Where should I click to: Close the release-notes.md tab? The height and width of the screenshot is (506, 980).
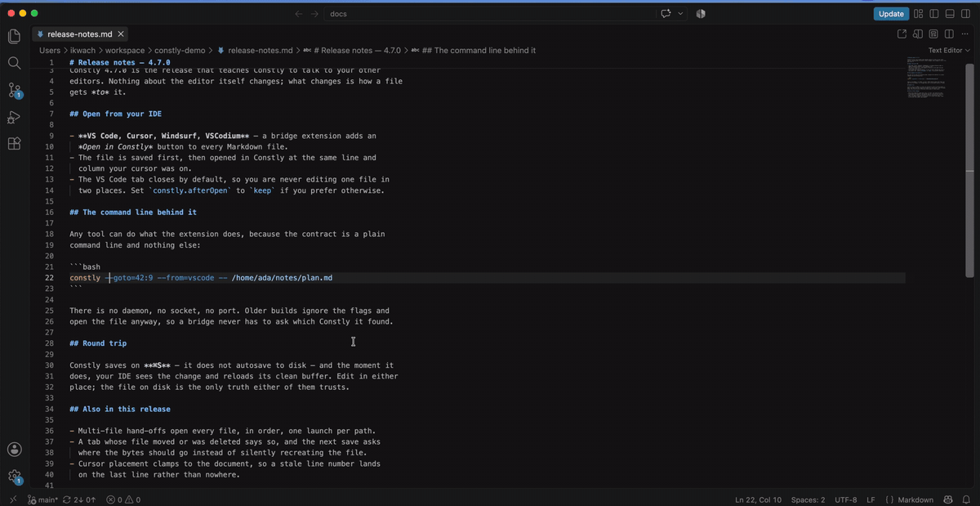click(121, 34)
